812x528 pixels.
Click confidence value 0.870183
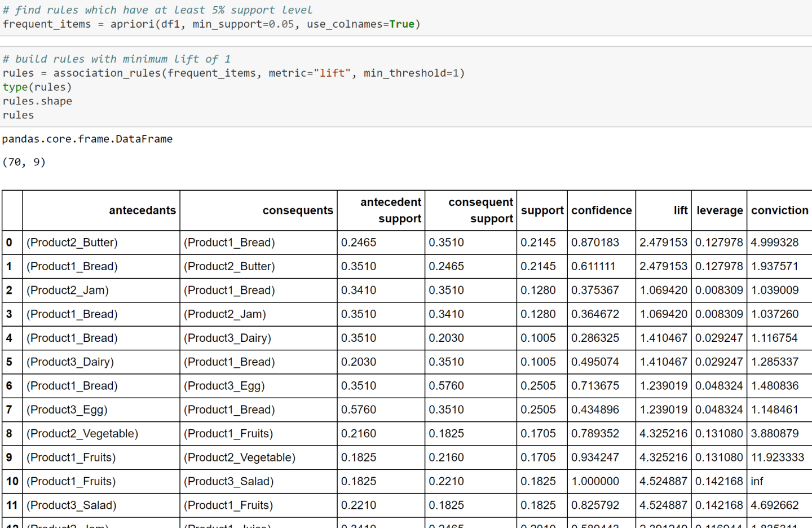coord(595,243)
